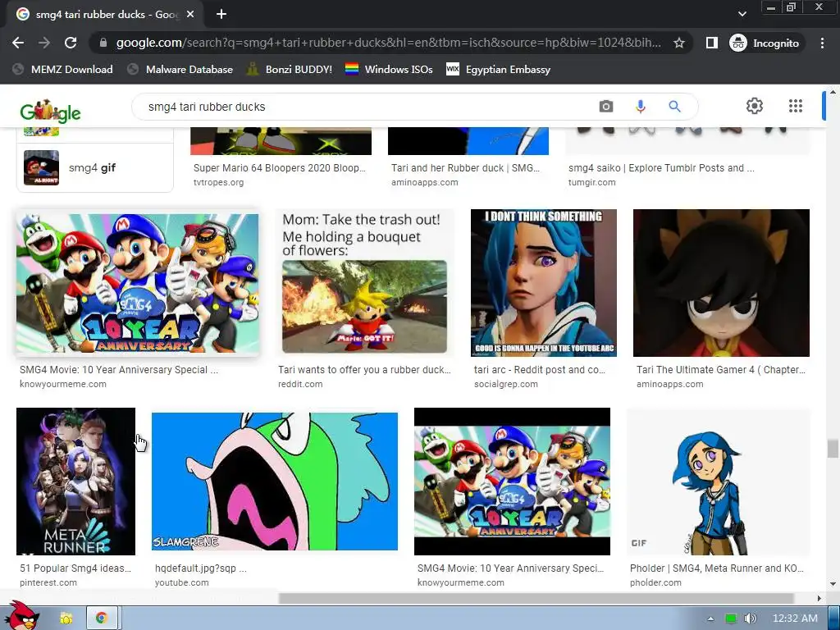
Task: Click the blue search magnifier button
Action: pyautogui.click(x=674, y=107)
